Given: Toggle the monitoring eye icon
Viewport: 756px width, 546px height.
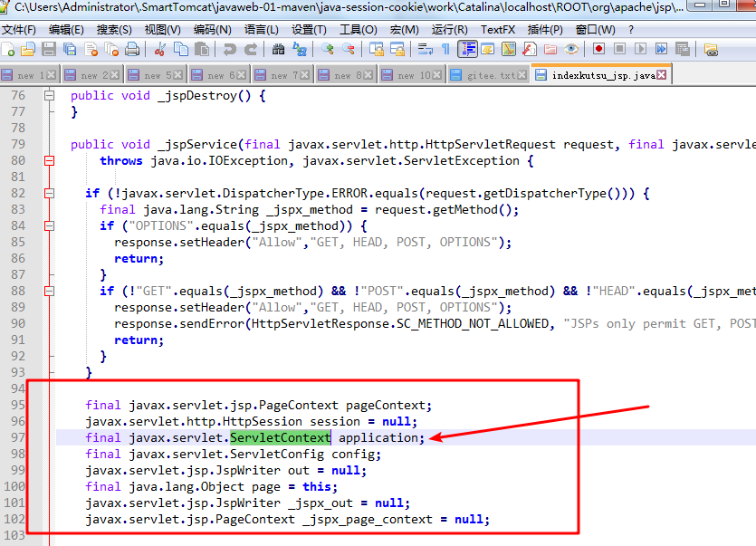Looking at the screenshot, I should coord(571,49).
